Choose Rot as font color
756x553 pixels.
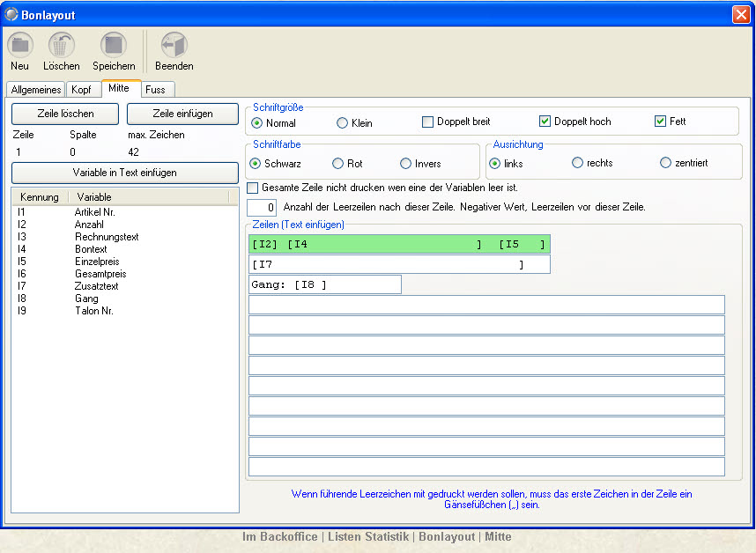point(337,164)
